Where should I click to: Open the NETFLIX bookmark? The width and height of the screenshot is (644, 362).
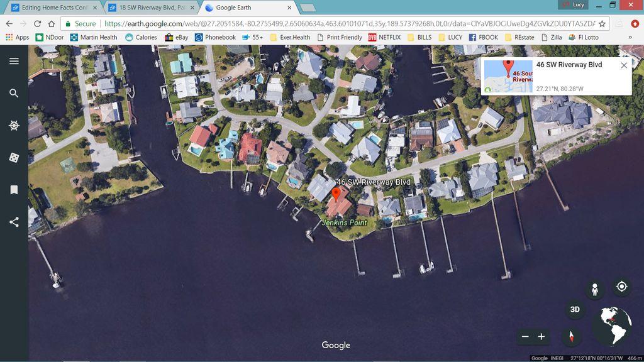(x=384, y=38)
